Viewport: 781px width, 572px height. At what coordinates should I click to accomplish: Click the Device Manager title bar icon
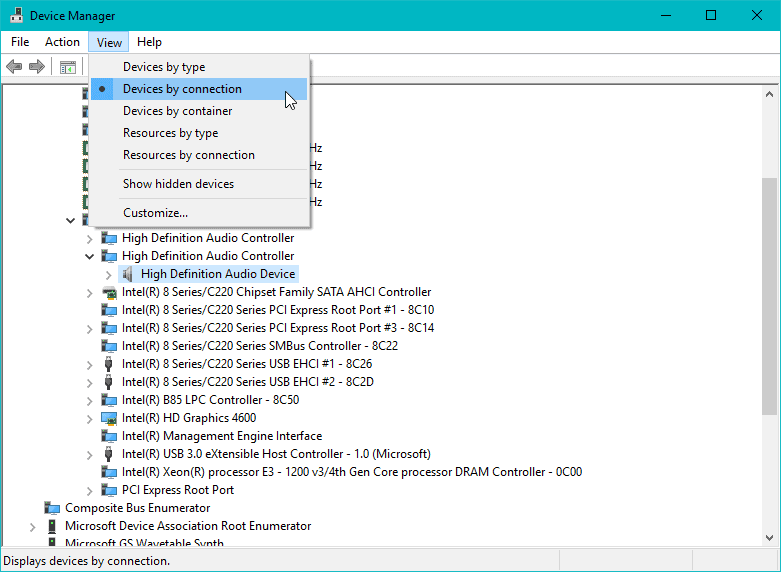(x=16, y=15)
